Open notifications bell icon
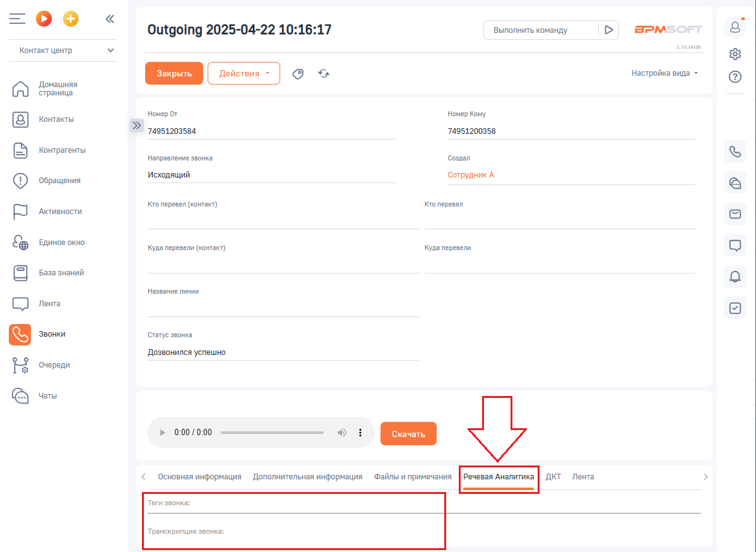The image size is (756, 552). coord(735,277)
